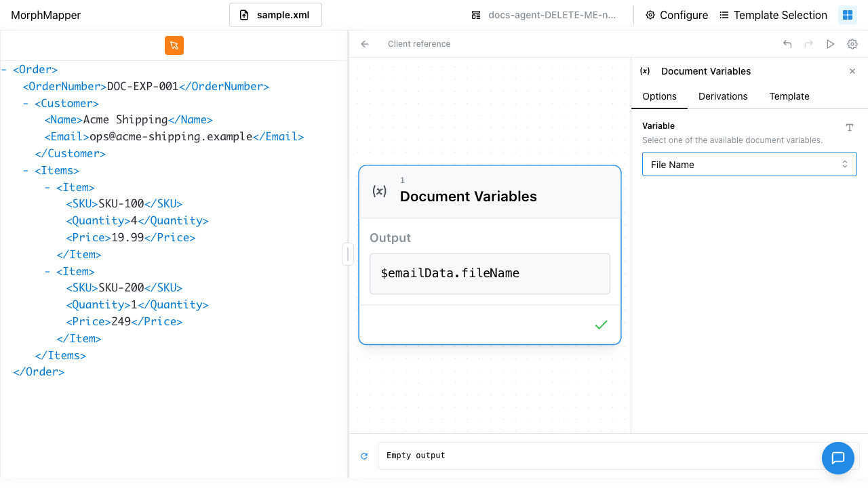The image size is (868, 488).
Task: Click the ops@acme-shipping.example email value
Action: click(171, 137)
